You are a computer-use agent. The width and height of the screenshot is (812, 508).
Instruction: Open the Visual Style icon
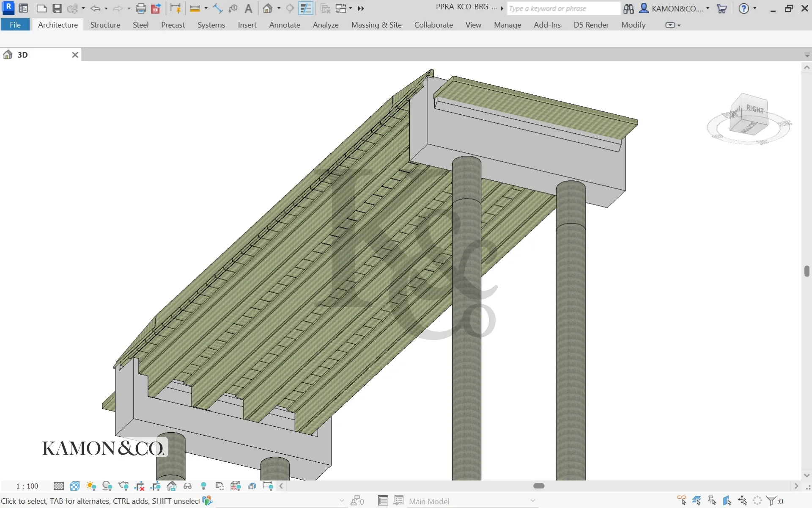coord(75,486)
